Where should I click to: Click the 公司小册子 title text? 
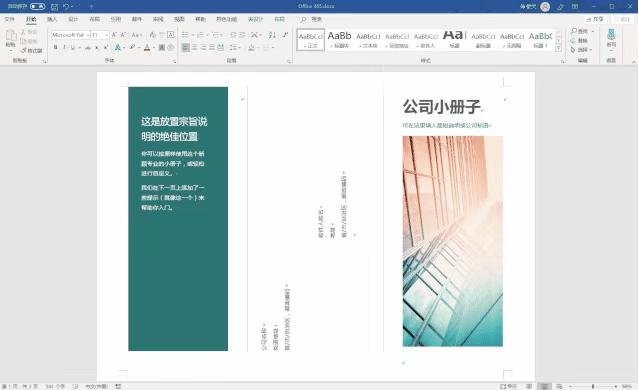442,107
